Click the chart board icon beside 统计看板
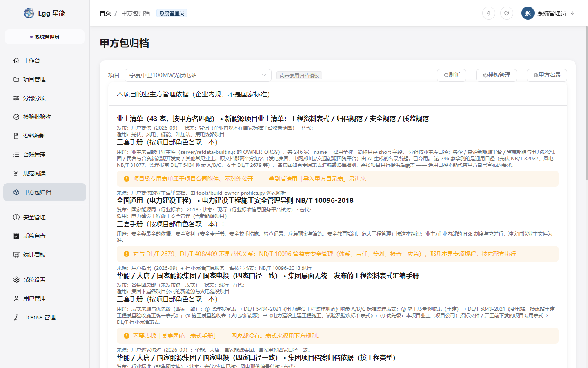The height and width of the screenshot is (368, 588). coord(16,255)
